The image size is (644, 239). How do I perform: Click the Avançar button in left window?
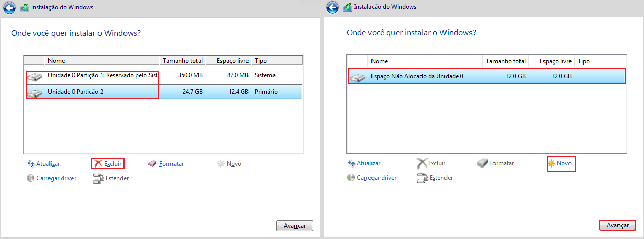click(294, 226)
